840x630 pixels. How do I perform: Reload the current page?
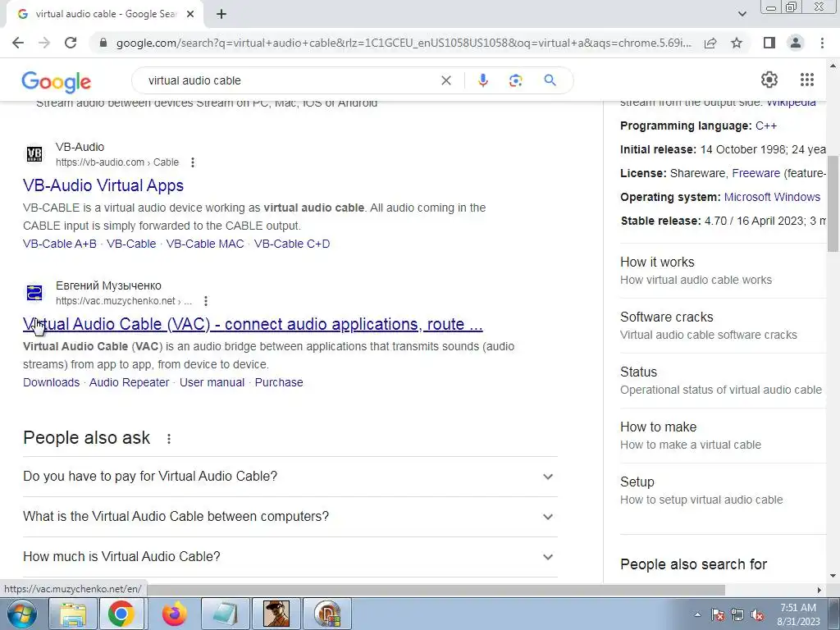[71, 43]
